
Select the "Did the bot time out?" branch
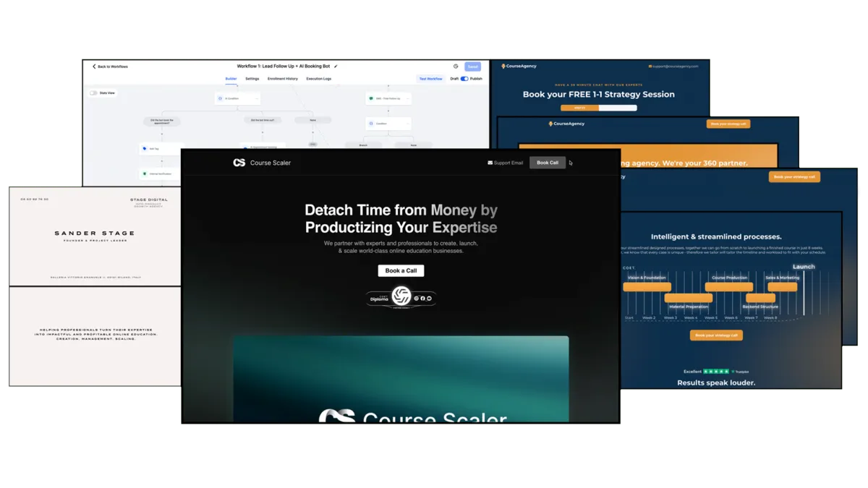point(263,120)
